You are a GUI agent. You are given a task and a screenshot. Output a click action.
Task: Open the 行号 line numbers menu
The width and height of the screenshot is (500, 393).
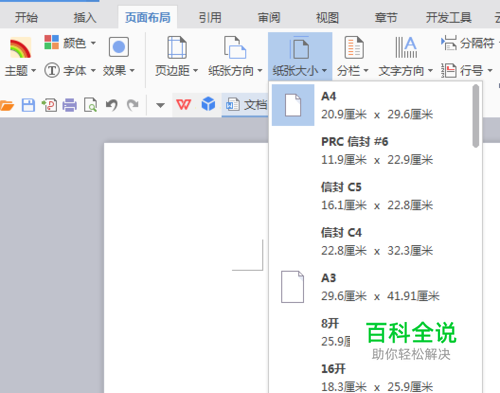coord(467,70)
